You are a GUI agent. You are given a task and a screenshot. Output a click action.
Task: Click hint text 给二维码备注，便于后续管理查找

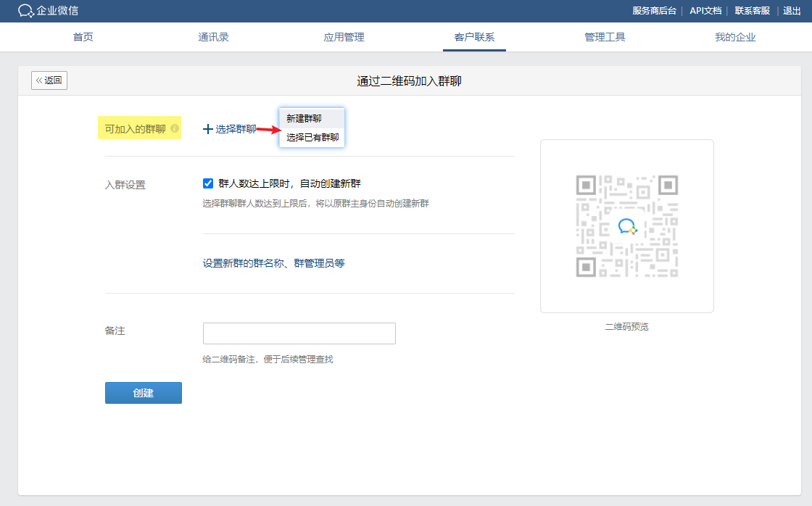268,359
